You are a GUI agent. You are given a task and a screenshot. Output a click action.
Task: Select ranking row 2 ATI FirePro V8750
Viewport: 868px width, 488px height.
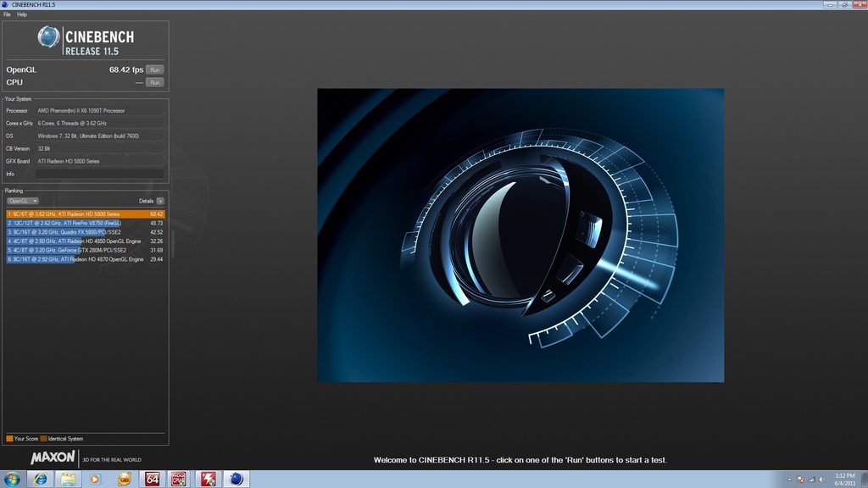pyautogui.click(x=86, y=223)
